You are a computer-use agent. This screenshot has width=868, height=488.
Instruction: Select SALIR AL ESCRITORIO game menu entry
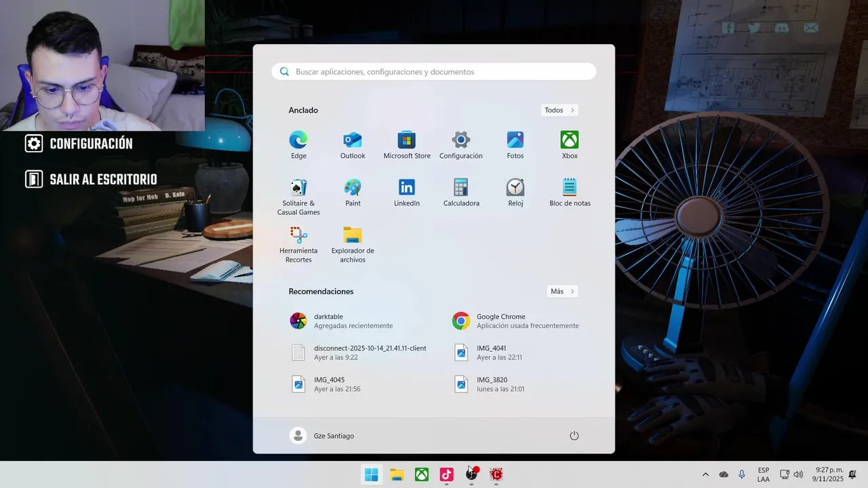(x=91, y=180)
